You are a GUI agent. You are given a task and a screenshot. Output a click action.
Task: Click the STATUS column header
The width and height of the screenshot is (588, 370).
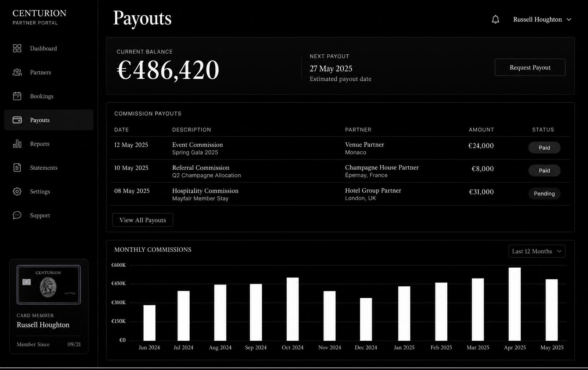coord(543,130)
